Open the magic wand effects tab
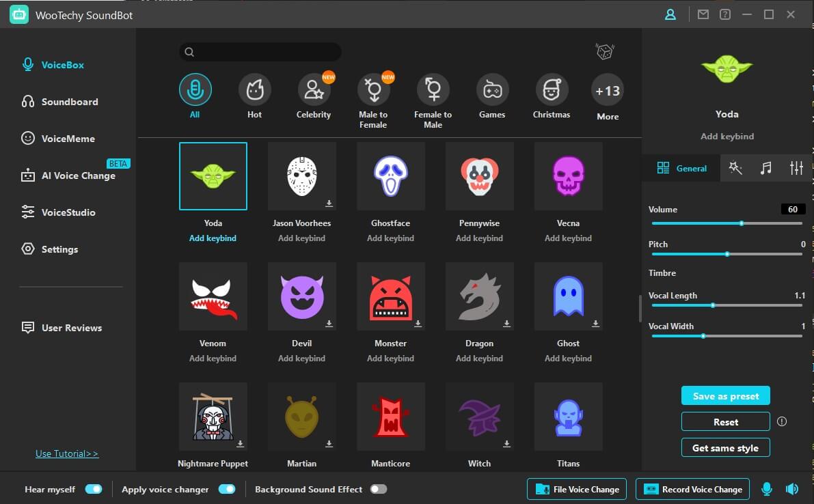 pos(735,168)
